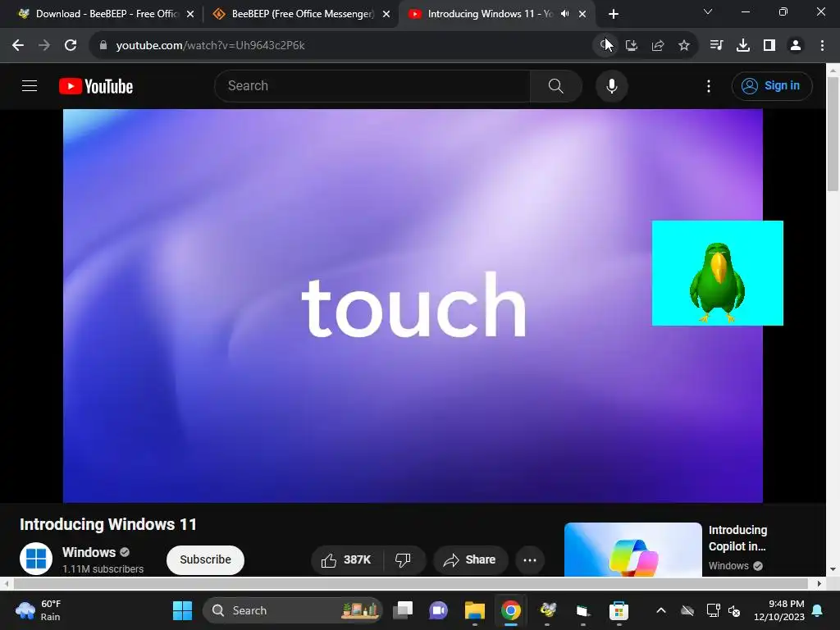Open Microsoft Store from taskbar
This screenshot has height=630, width=840.
pos(619,610)
